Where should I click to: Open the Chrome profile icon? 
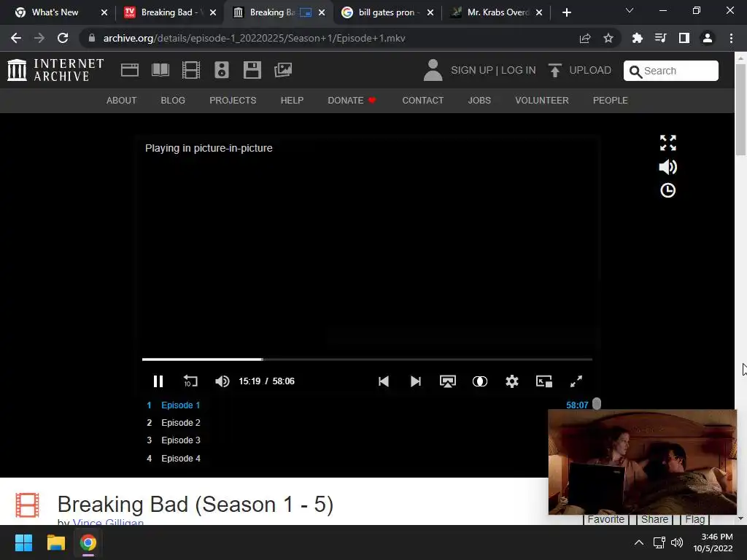click(708, 38)
